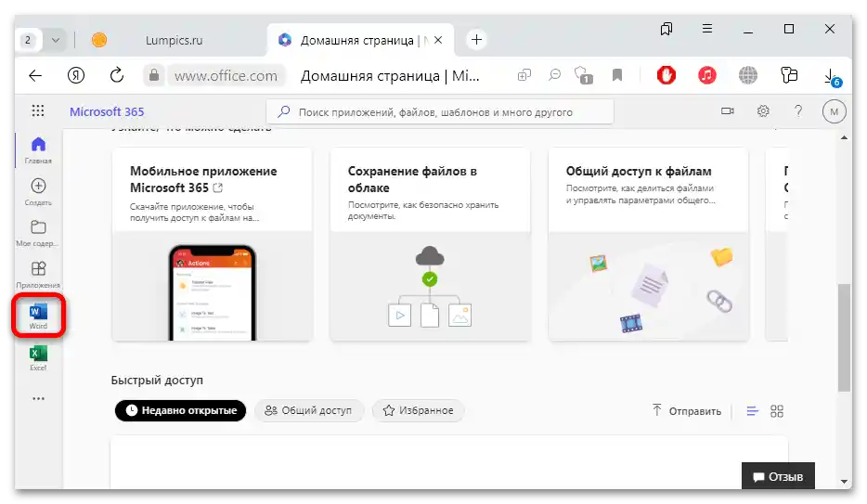Open the browser hamburger menu

(x=707, y=29)
